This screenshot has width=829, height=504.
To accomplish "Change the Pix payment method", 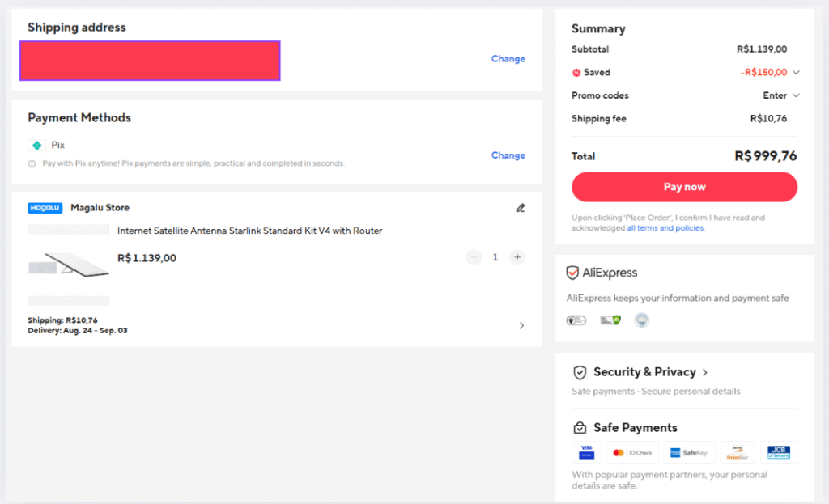I will [x=508, y=155].
